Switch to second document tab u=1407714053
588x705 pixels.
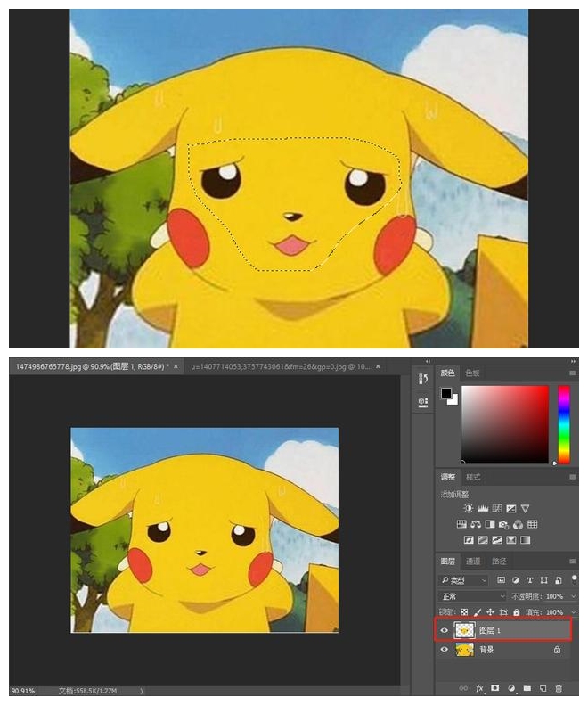[281, 366]
